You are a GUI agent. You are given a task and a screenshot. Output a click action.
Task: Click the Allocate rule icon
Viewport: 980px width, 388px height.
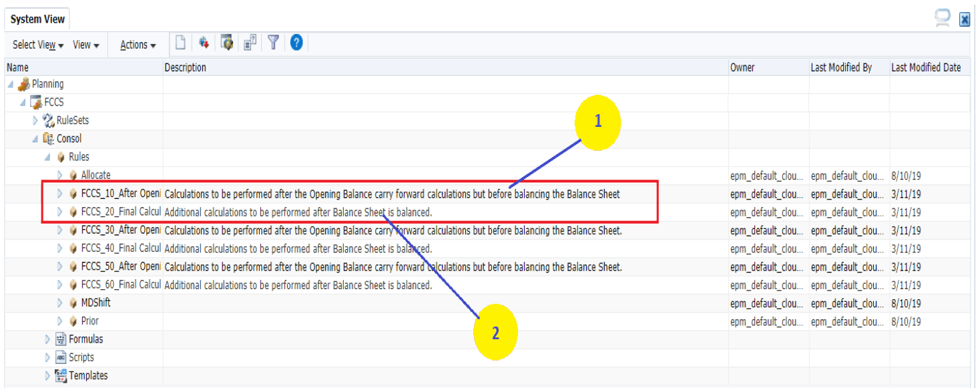(73, 176)
